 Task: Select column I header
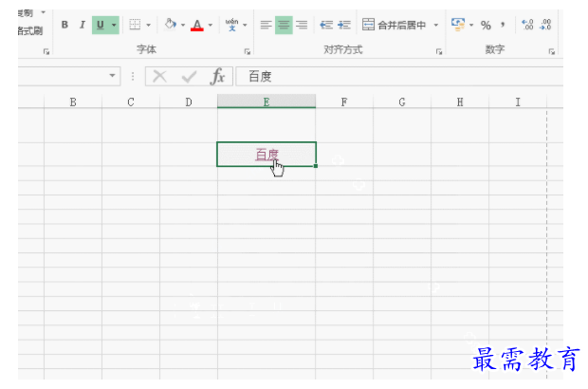pyautogui.click(x=518, y=102)
